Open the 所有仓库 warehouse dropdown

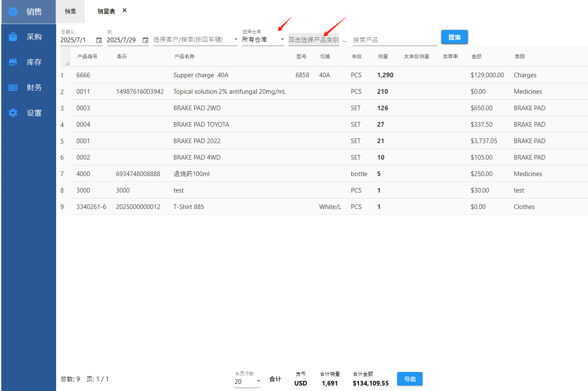coord(282,40)
